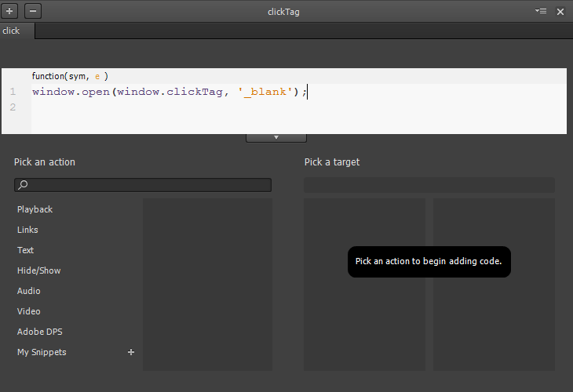Collapse the code panel with arrow handle

pyautogui.click(x=276, y=138)
